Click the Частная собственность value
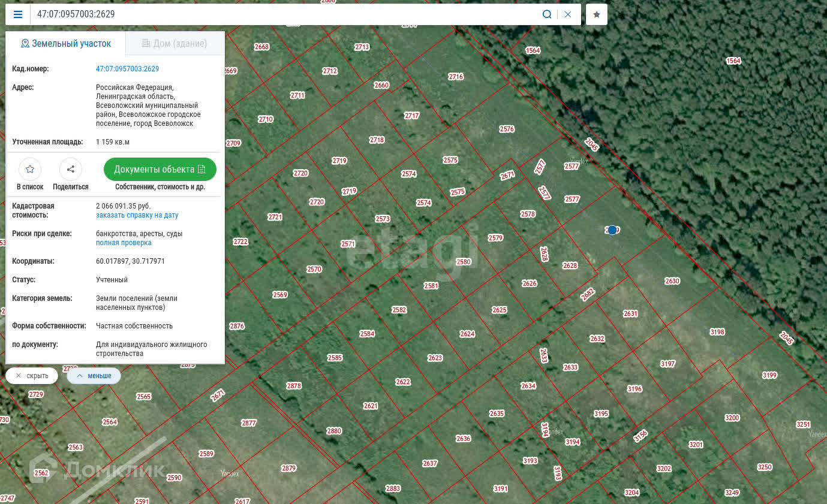Screen dimensions: 827x504 tap(134, 326)
